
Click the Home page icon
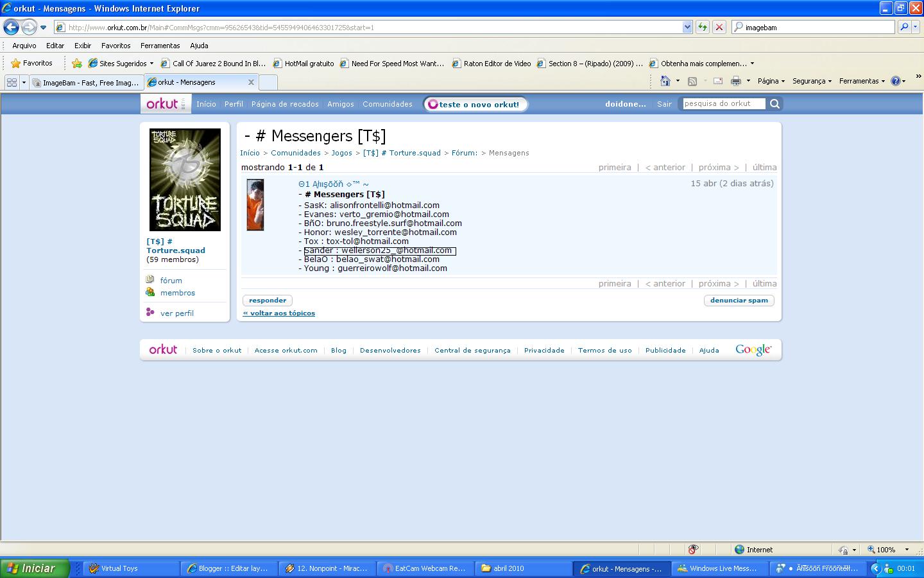[x=665, y=81]
